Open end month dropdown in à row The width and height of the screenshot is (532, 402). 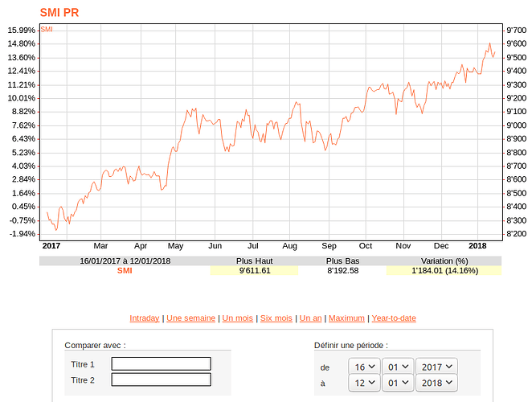click(x=398, y=383)
